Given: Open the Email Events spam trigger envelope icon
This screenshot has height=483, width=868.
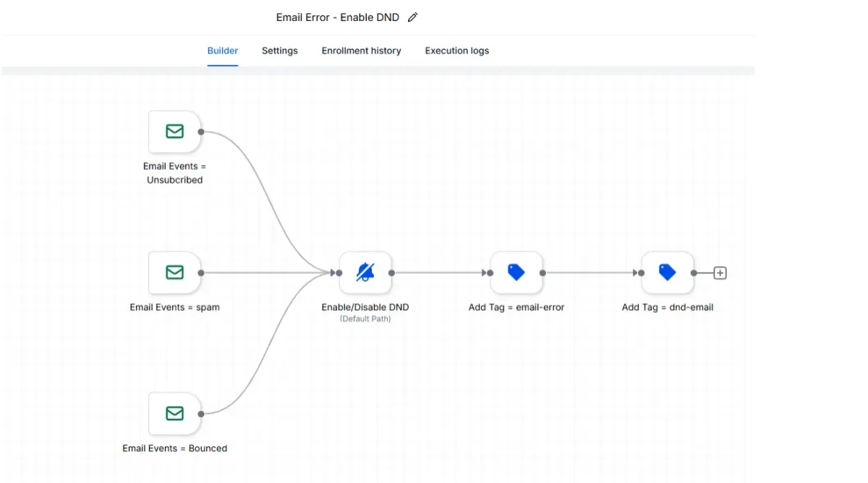Looking at the screenshot, I should (174, 273).
